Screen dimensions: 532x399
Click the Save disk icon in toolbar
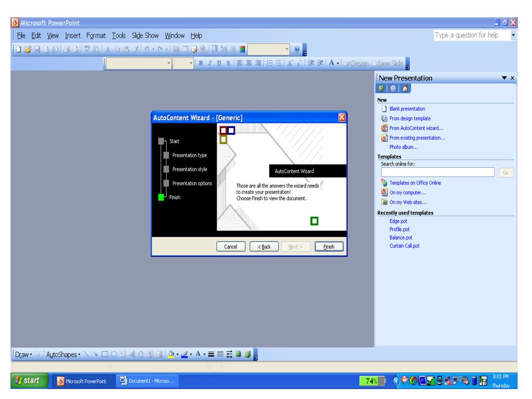[37, 49]
